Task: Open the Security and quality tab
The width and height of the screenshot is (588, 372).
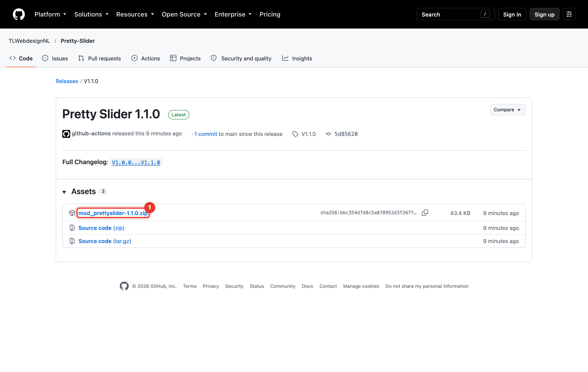Action: point(241,58)
